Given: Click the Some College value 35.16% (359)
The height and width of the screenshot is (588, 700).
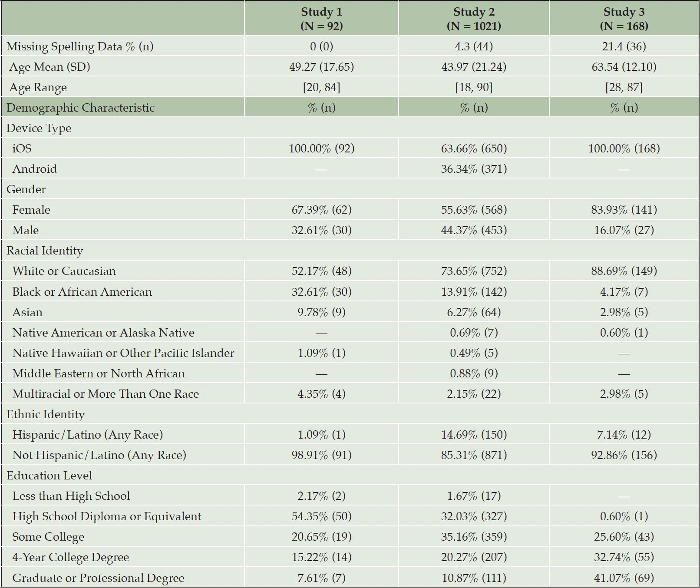Looking at the screenshot, I should pos(474,537).
